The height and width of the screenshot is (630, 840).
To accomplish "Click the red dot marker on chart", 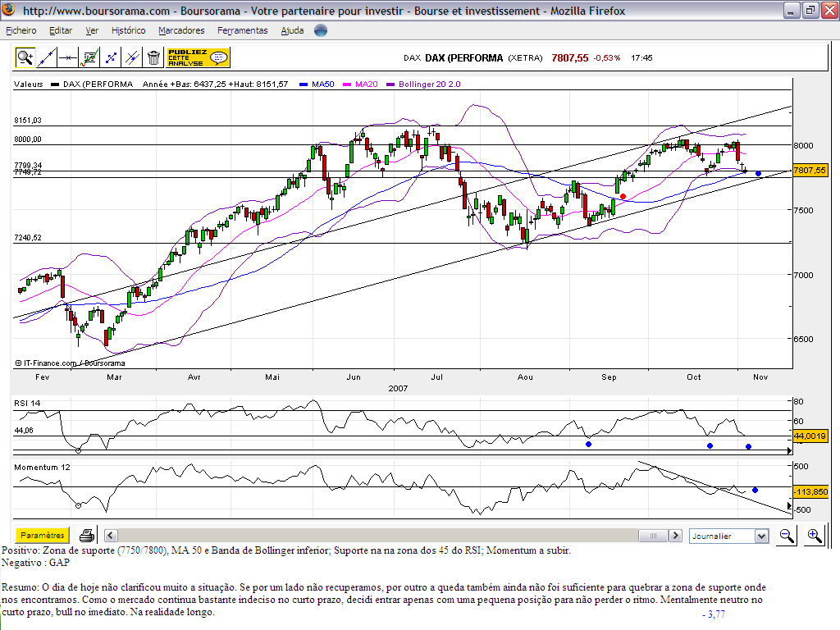I will coord(623,197).
